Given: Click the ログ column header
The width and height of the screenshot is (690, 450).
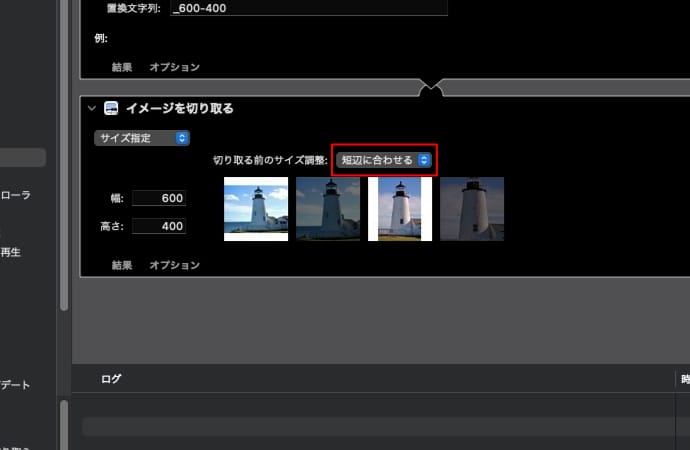Looking at the screenshot, I should pyautogui.click(x=111, y=379).
